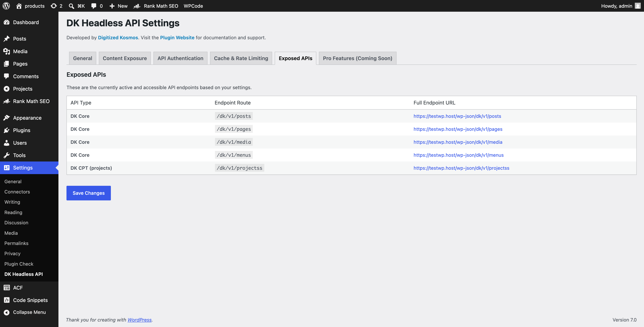The width and height of the screenshot is (644, 327).
Task: Click the Rank Math SEO sidebar icon
Action: [7, 101]
